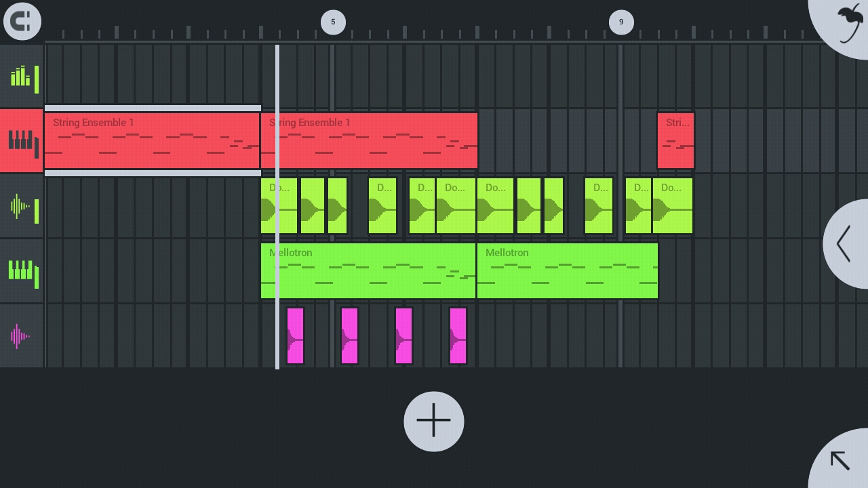Select the second Mellotron clip

click(x=567, y=271)
